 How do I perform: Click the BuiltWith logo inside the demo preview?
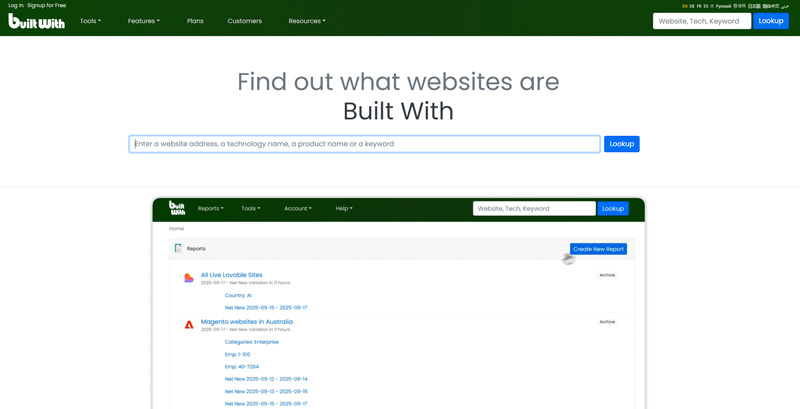(x=177, y=208)
